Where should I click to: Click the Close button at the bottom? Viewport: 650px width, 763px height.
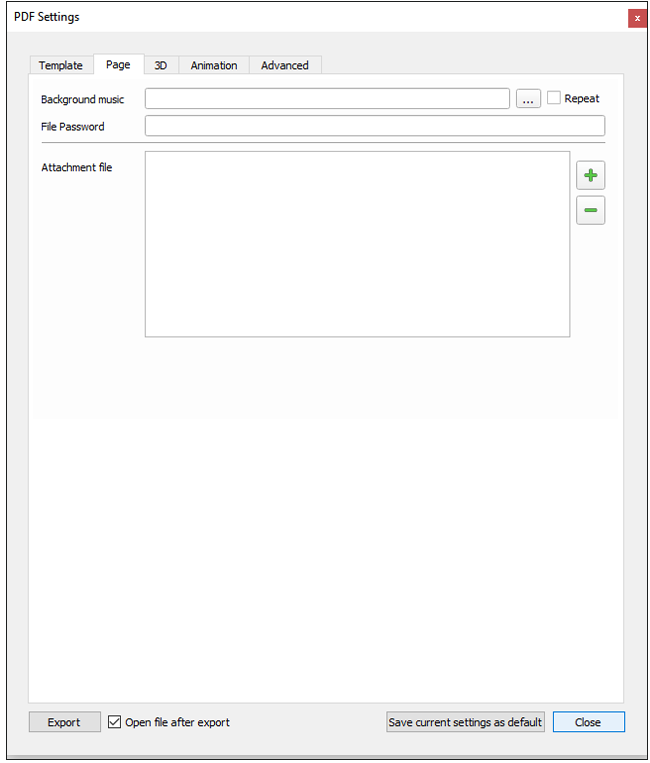coord(588,722)
